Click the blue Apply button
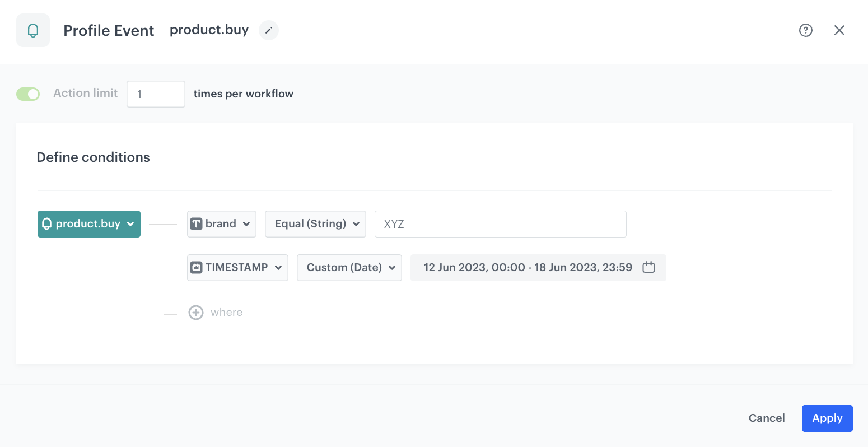This screenshot has width=868, height=447. coord(827,418)
